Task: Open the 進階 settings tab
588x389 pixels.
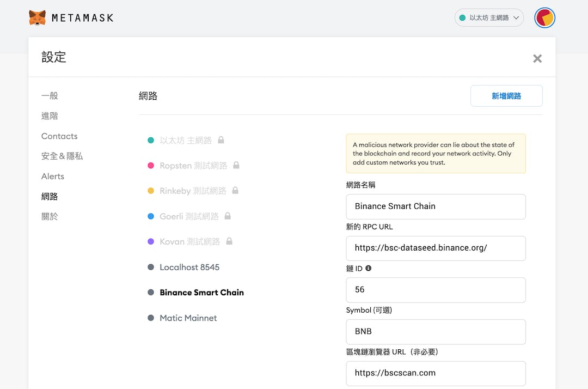Action: (x=50, y=116)
